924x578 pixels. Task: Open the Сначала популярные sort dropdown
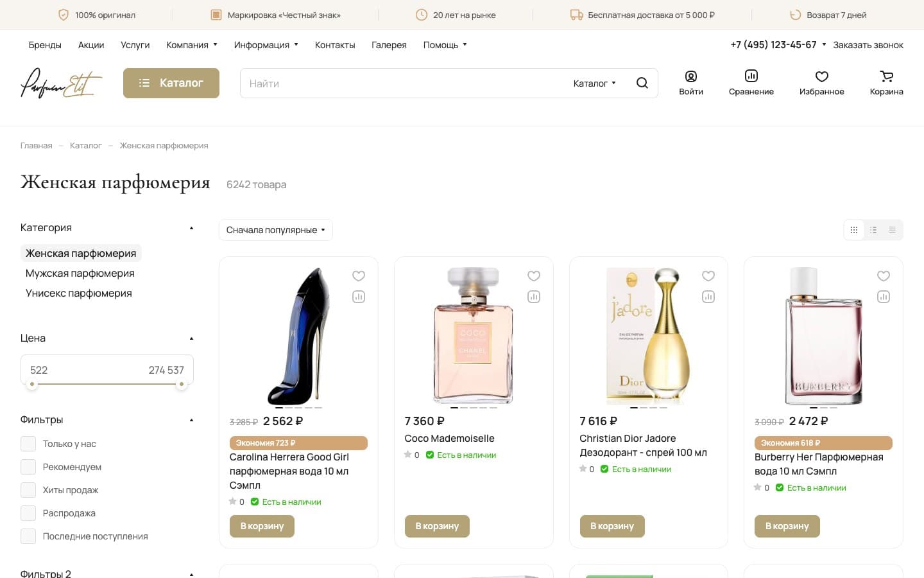pos(276,230)
